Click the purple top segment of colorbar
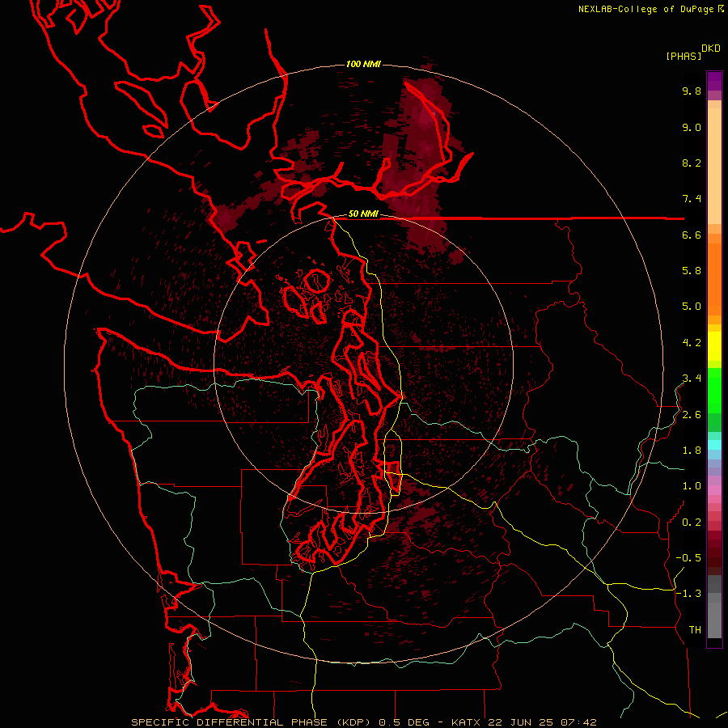This screenshot has width=728, height=728. [x=714, y=81]
